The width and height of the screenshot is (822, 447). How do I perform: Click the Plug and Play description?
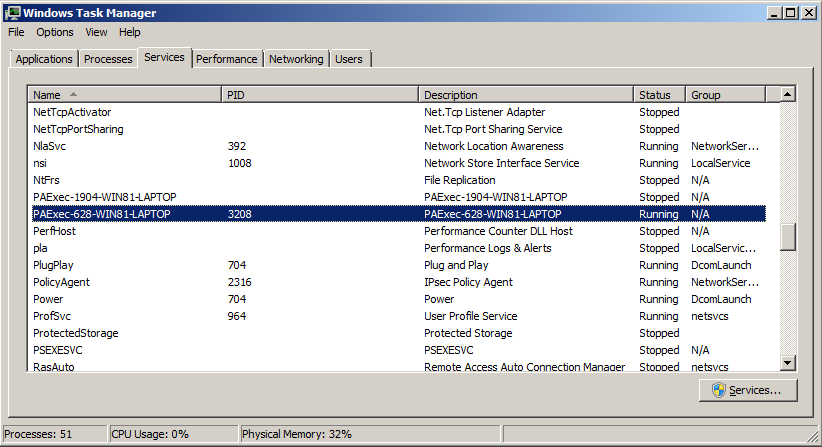point(456,265)
